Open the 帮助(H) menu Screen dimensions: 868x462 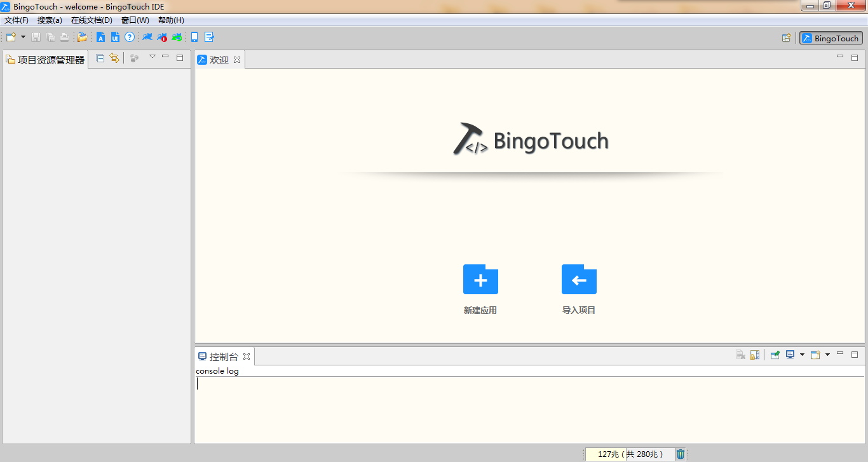click(171, 20)
